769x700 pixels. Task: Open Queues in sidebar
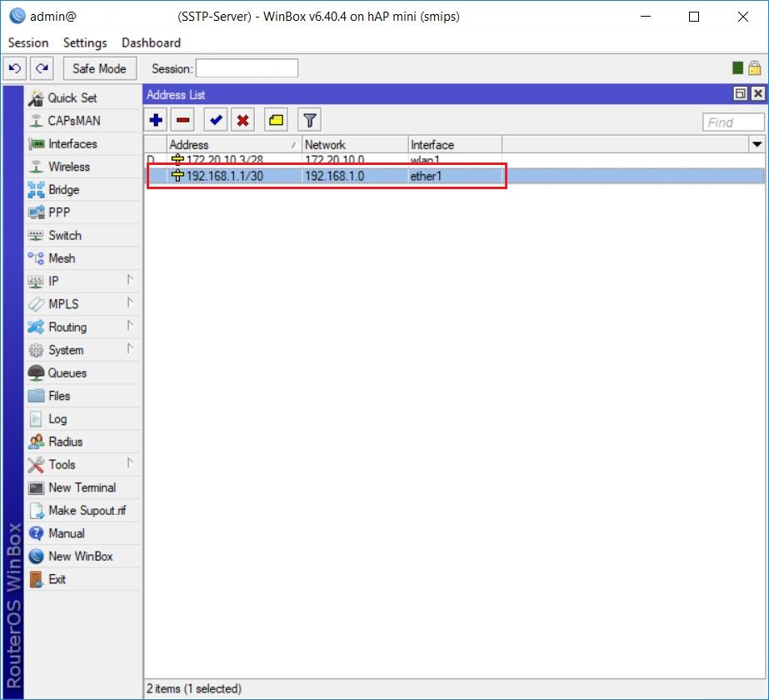click(x=83, y=373)
